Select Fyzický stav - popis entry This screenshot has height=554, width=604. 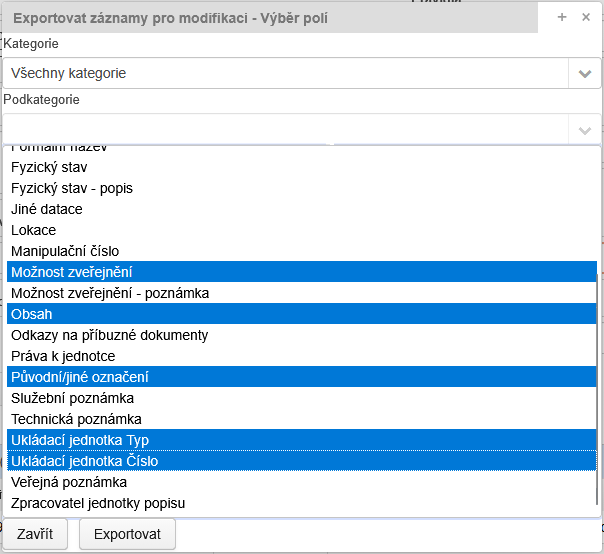point(71,188)
